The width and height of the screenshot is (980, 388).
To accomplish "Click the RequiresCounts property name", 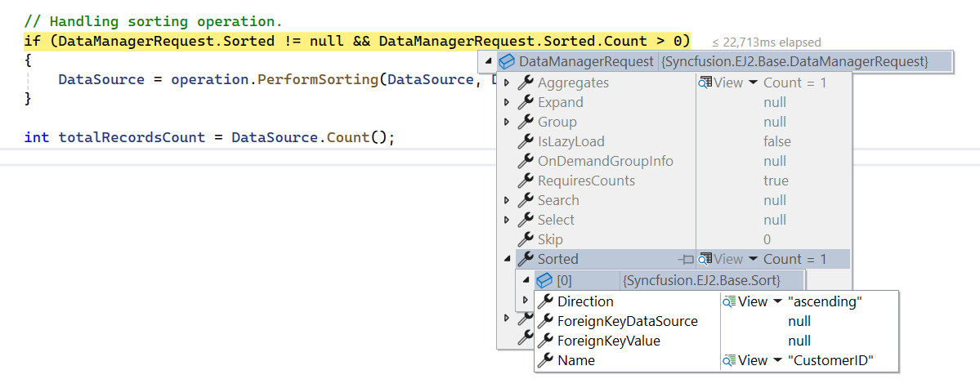I will [586, 181].
